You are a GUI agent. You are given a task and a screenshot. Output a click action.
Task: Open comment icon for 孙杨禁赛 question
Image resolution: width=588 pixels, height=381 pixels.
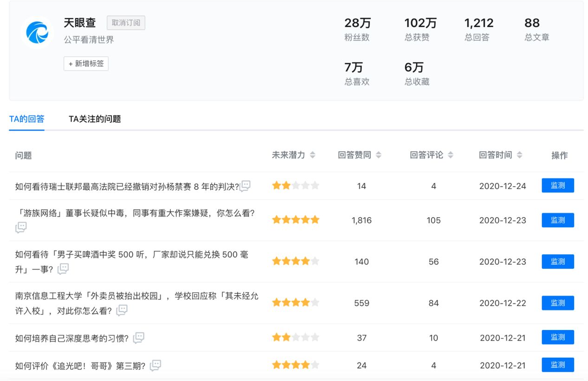245,186
